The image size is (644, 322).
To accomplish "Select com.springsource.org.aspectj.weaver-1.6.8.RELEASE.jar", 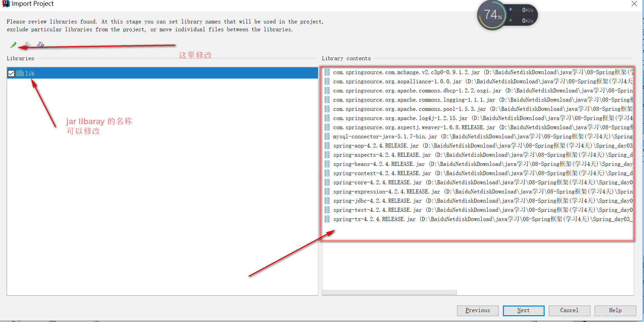I will tap(478, 127).
